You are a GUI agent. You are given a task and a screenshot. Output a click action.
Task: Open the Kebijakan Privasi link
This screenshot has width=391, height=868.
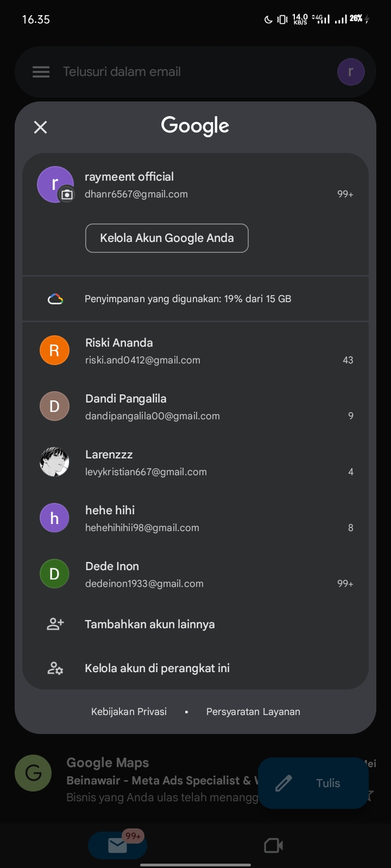pyautogui.click(x=129, y=712)
